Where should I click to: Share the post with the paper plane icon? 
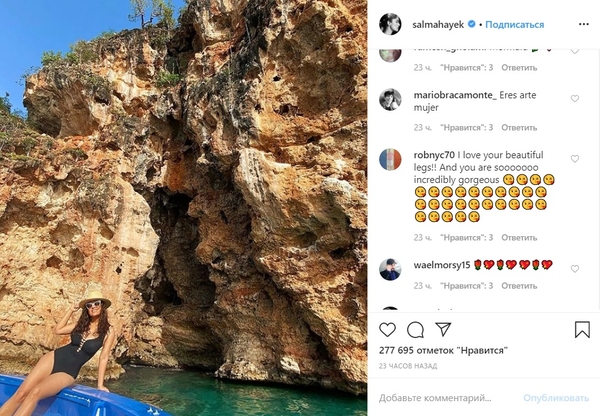443,329
